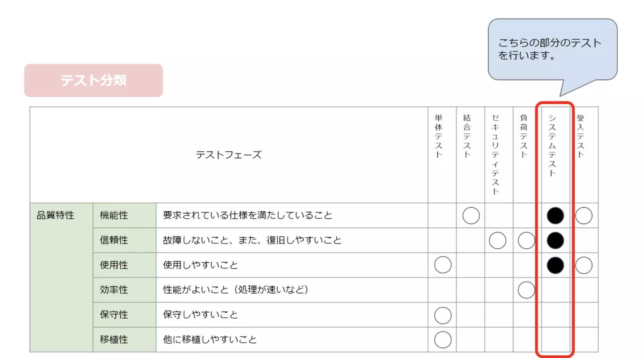Click 結合テスト circle in 機能性 row
This screenshot has width=644, height=358.
point(471,216)
